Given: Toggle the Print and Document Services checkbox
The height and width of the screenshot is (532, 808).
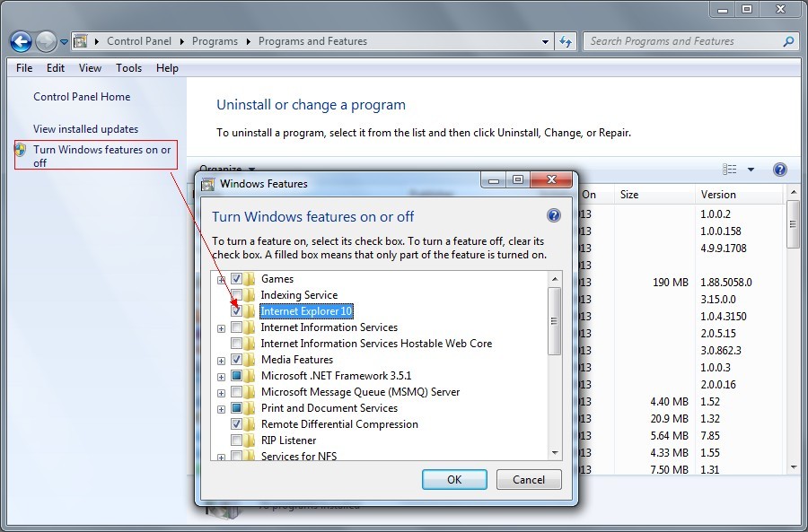Looking at the screenshot, I should (x=236, y=408).
